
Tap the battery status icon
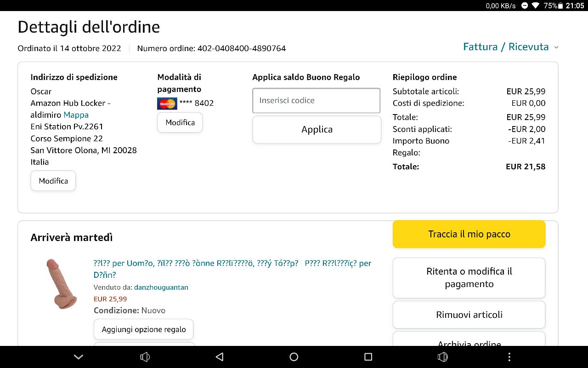(x=560, y=6)
